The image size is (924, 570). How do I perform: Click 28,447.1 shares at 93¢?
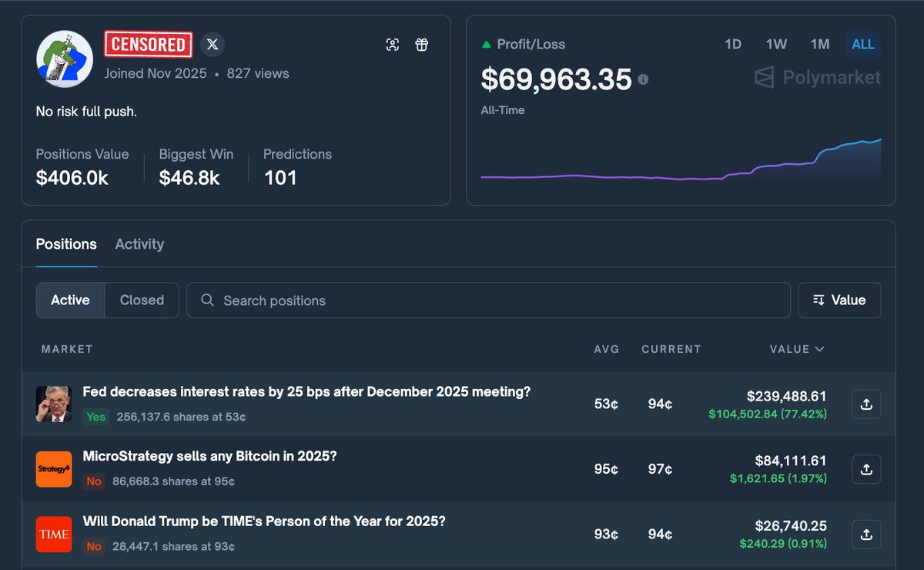click(173, 546)
